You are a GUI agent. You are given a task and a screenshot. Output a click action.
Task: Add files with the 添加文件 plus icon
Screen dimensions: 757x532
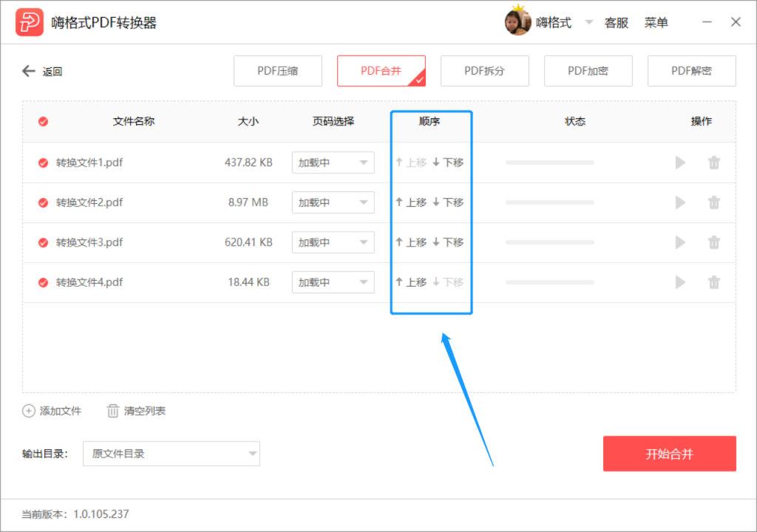[x=29, y=411]
